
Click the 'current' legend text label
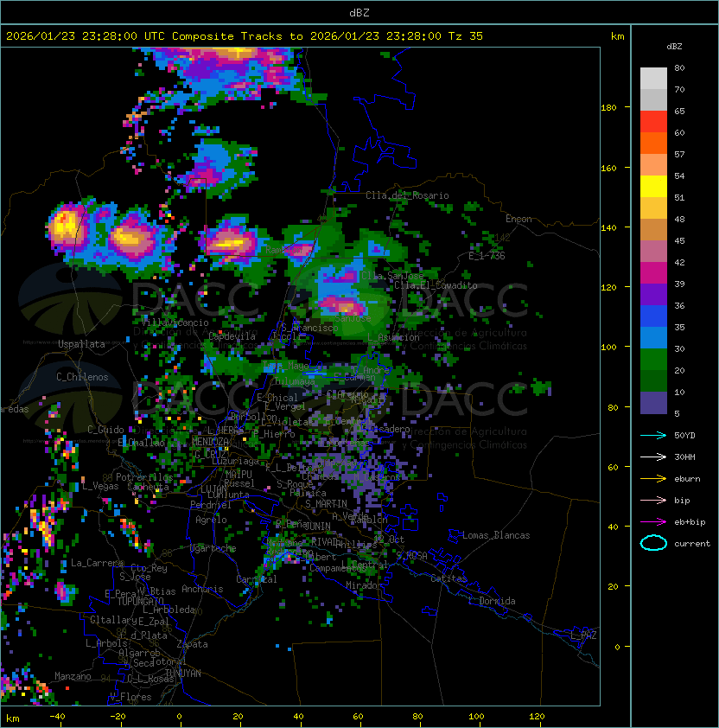click(x=692, y=544)
